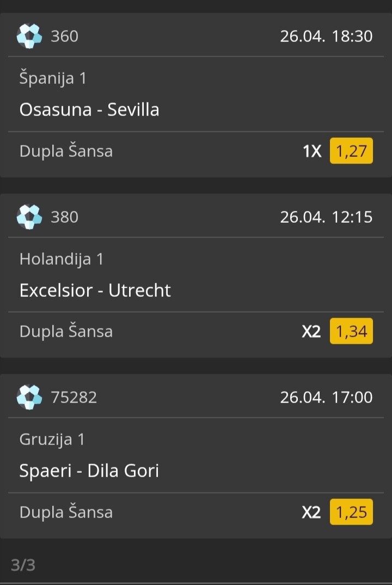Click soccer ball icon beside code 75282
392x585 pixels.
[x=29, y=397]
